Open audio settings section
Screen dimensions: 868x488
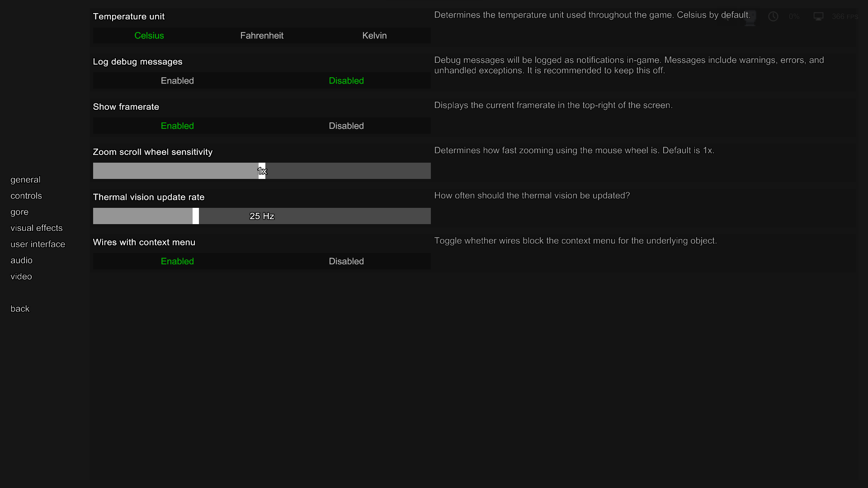pos(21,261)
